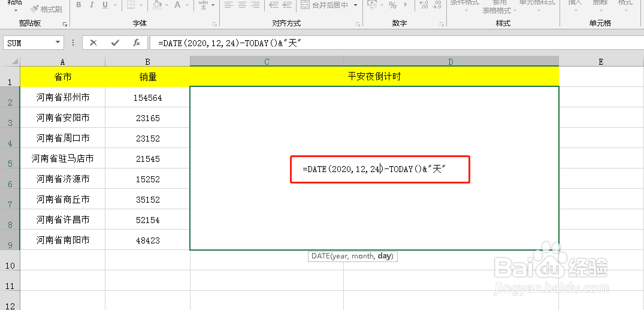Open the 插入 insert cells menu
644x310 pixels.
pos(575,5)
